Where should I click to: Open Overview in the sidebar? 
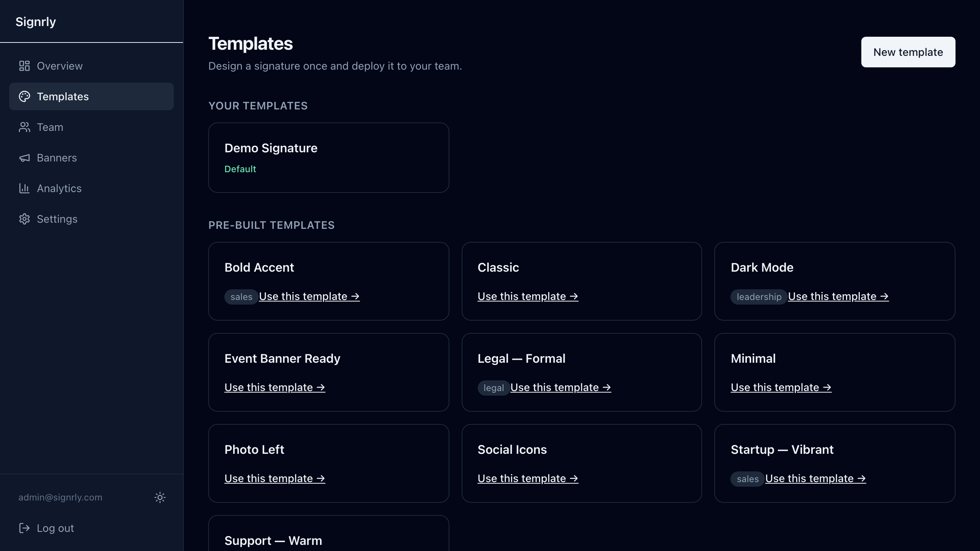(x=91, y=66)
